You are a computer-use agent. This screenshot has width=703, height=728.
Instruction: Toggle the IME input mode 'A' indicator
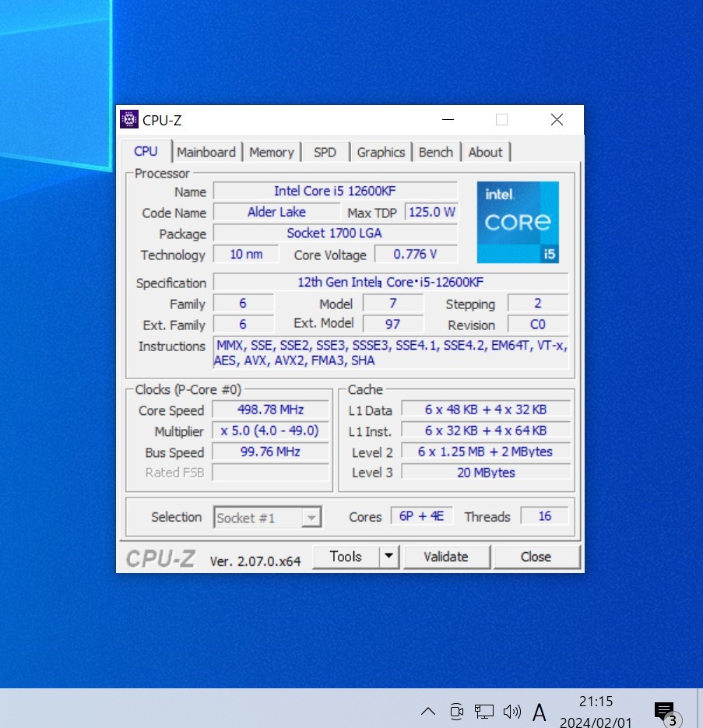tap(539, 712)
